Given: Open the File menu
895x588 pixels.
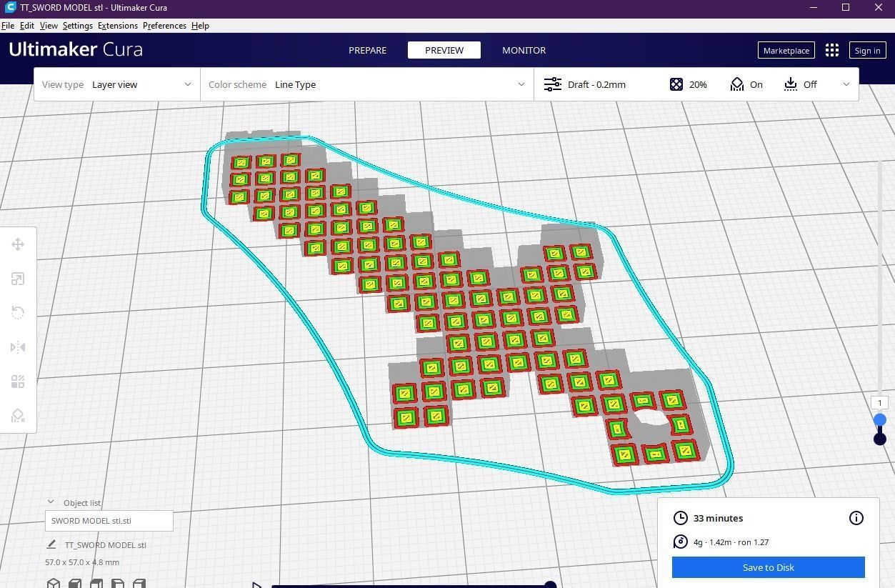Looking at the screenshot, I should point(8,26).
